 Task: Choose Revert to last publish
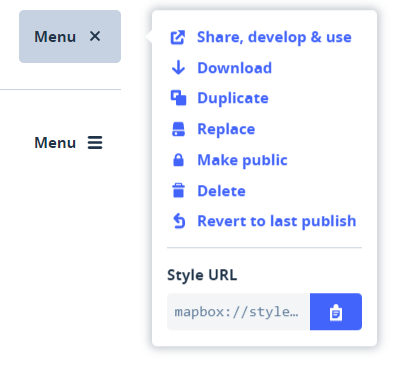point(277,221)
